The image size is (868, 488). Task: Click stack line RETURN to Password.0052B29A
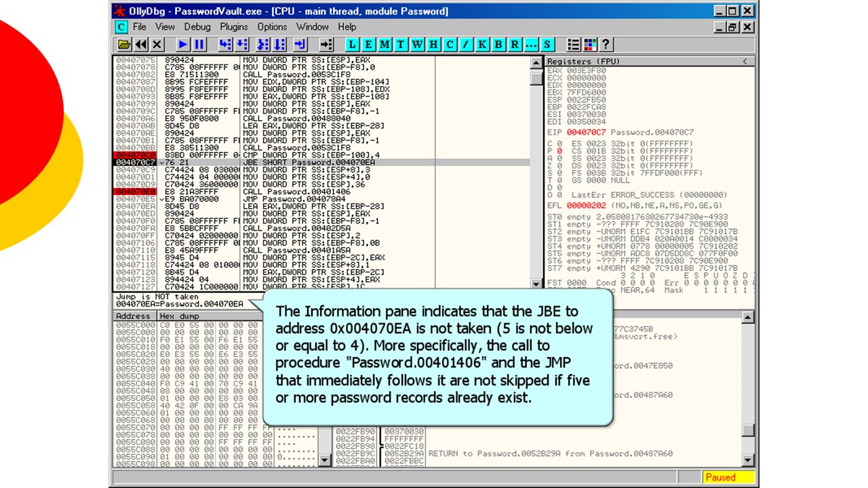click(551, 453)
